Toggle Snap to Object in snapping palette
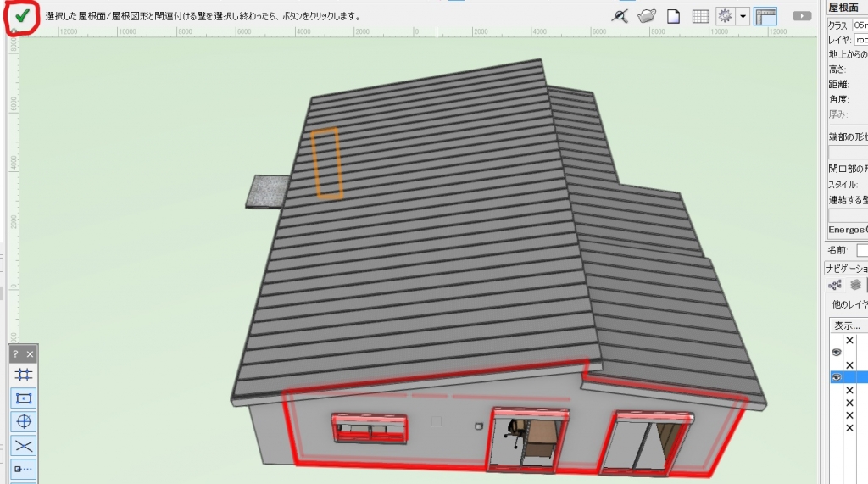 coord(23,398)
